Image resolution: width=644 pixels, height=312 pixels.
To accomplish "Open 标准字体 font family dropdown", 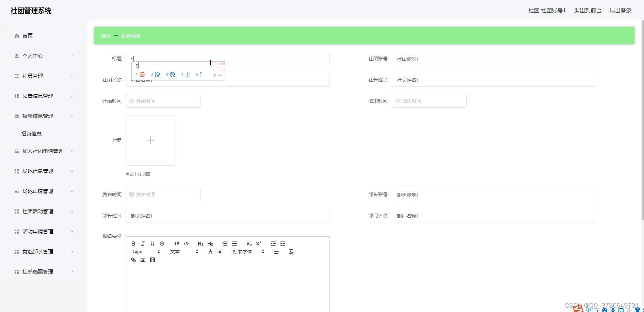I will click(x=248, y=252).
